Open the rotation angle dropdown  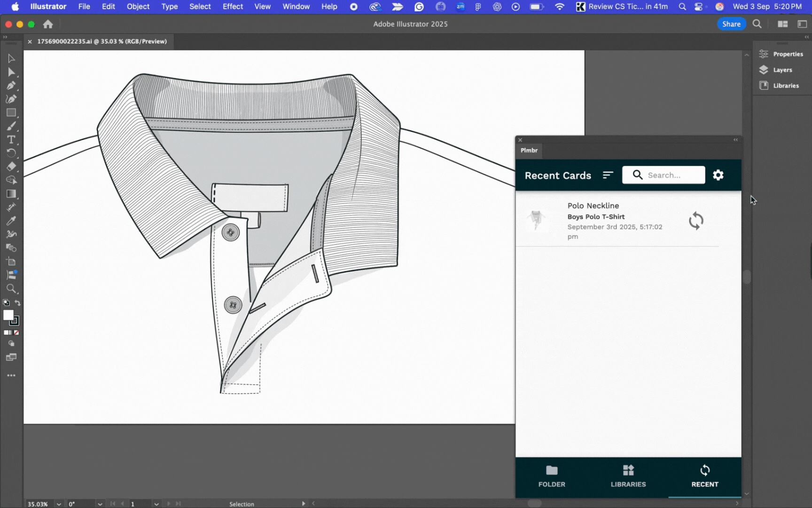(100, 504)
